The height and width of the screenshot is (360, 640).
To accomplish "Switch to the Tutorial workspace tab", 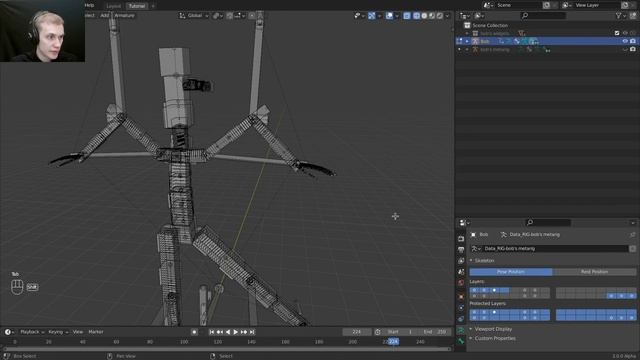I will click(x=137, y=6).
